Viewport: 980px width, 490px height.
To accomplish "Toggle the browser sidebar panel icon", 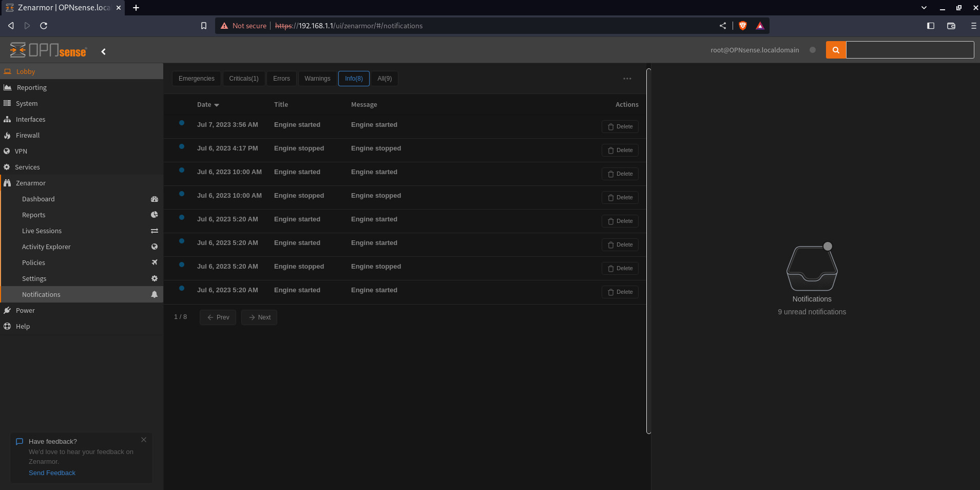I will [x=931, y=26].
